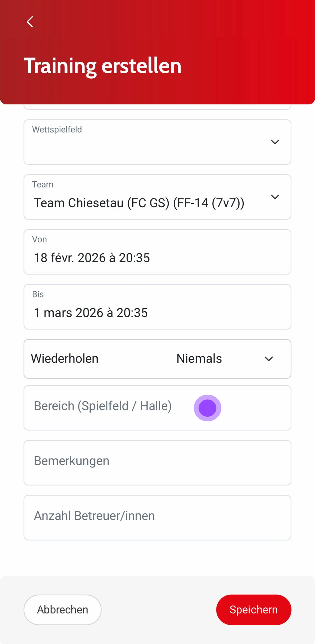Expand the Wiederholen chevron arrow

[269, 359]
